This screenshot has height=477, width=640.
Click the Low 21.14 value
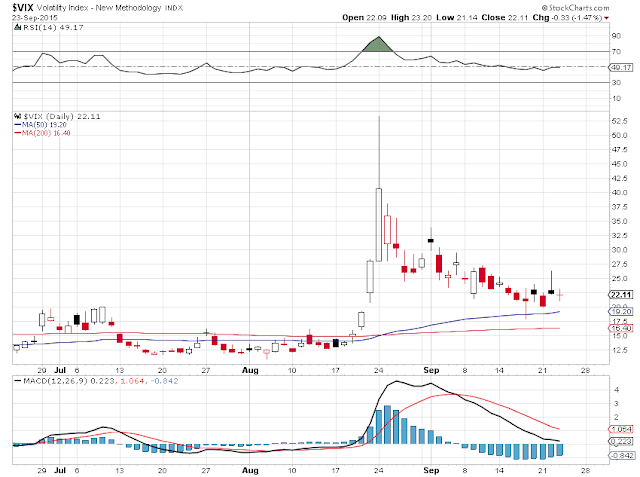coord(456,18)
